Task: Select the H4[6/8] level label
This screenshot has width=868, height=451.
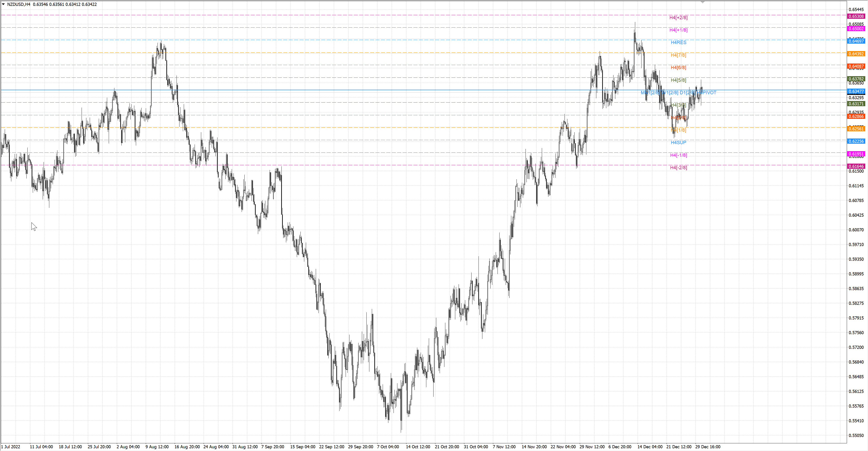Action: coord(678,67)
